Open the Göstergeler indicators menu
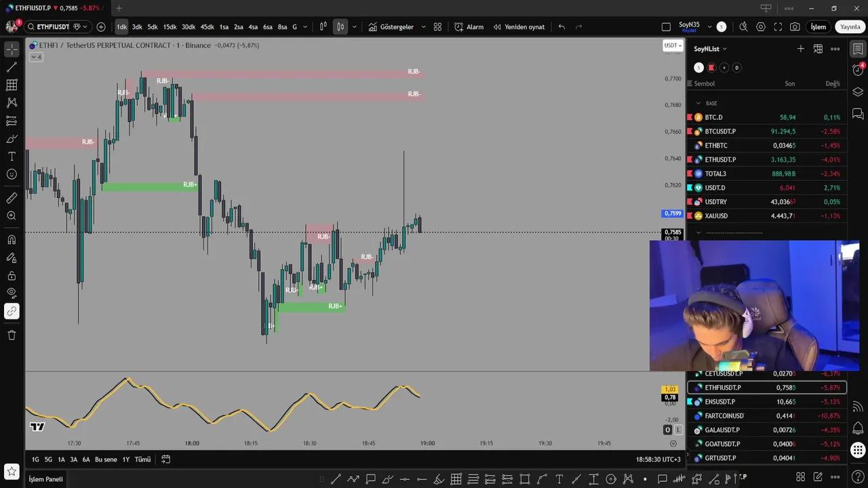Screen dimensions: 868x488 tap(391, 27)
